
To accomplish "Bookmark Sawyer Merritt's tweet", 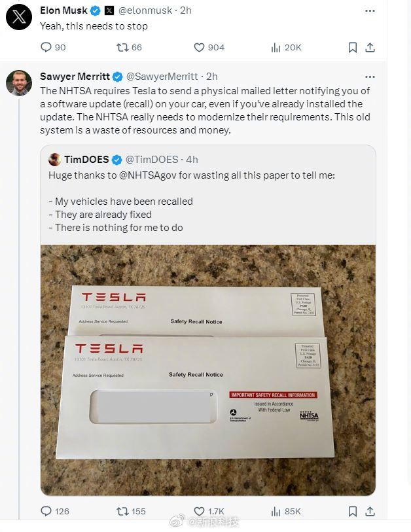I will [x=353, y=511].
